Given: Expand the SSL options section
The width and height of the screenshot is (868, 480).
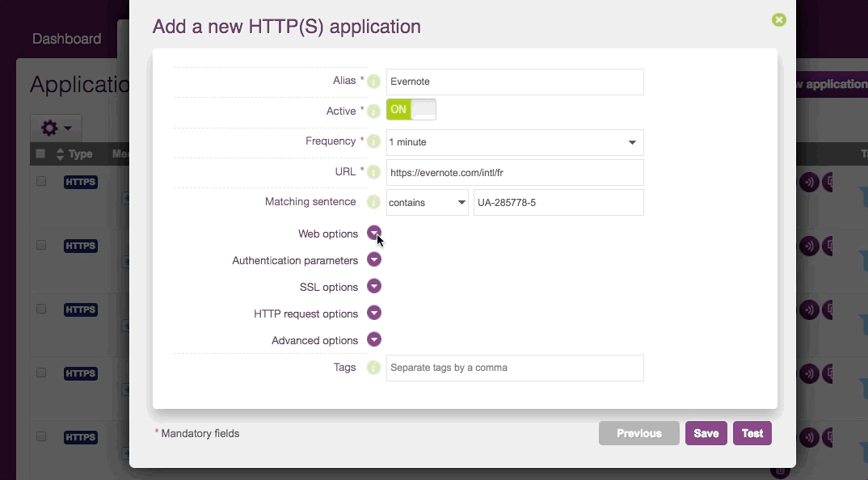Looking at the screenshot, I should 374,286.
